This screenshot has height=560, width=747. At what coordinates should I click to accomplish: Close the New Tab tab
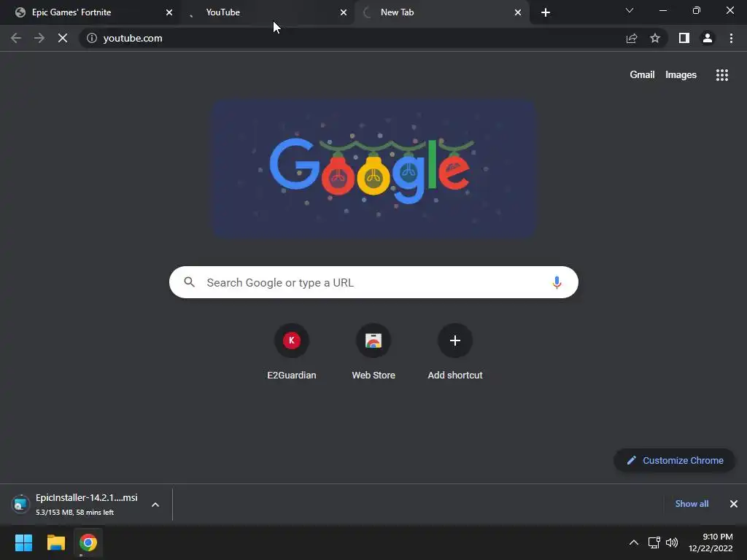518,12
